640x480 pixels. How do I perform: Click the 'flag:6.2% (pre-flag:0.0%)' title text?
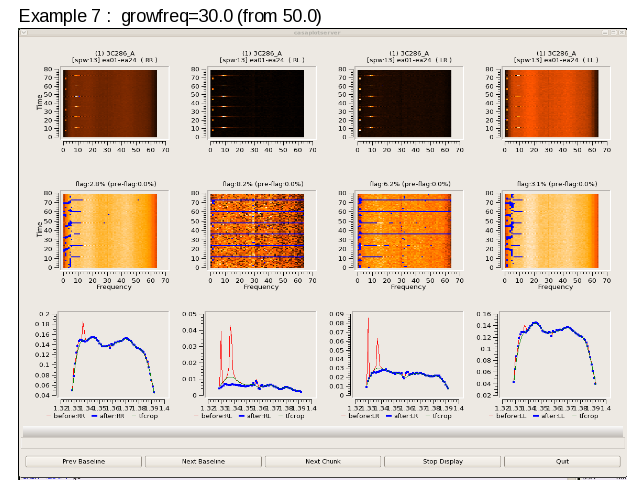coord(410,184)
